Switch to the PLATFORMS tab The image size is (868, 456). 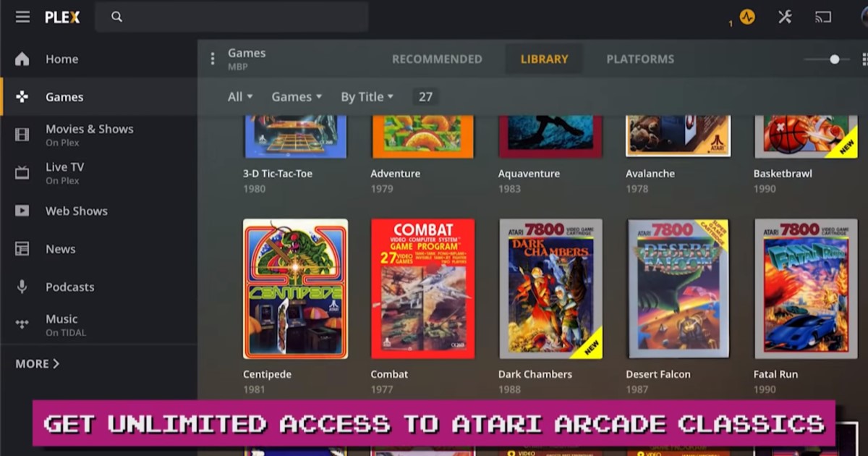coord(640,59)
